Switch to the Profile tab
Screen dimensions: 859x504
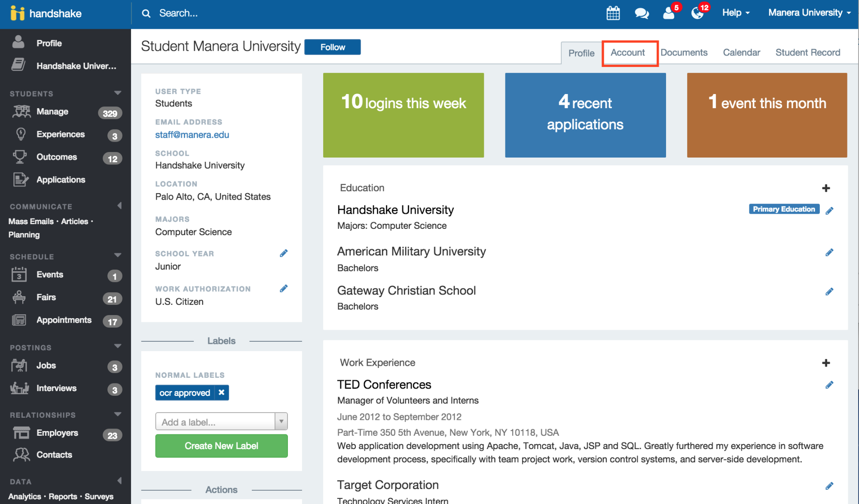coord(581,53)
